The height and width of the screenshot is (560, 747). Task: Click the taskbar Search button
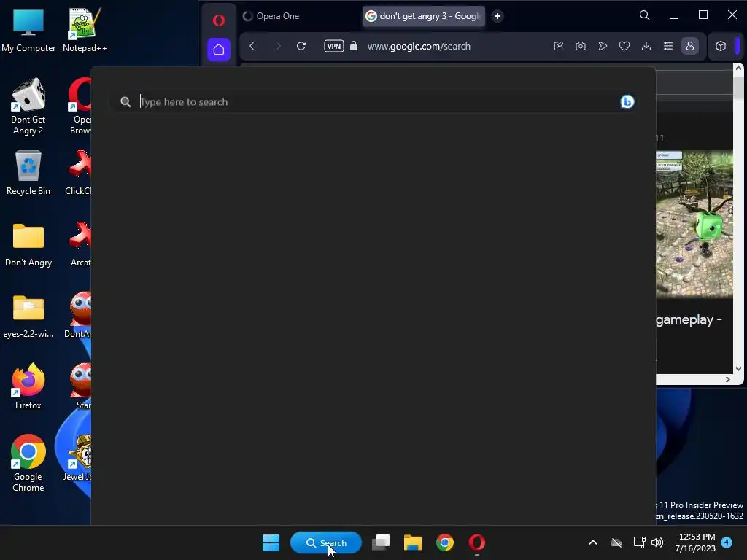(326, 542)
